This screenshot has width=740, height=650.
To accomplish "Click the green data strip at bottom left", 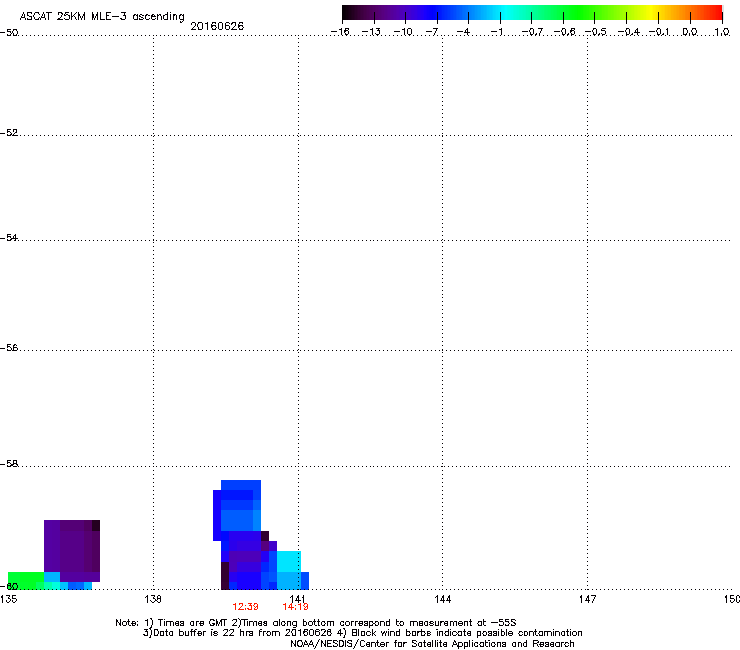I will [26, 581].
